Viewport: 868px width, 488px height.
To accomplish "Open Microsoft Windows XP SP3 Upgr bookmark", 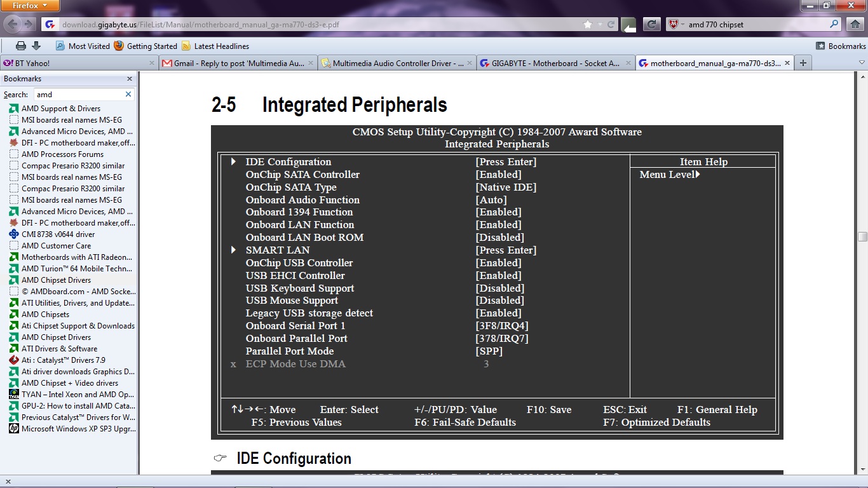I will 78,429.
